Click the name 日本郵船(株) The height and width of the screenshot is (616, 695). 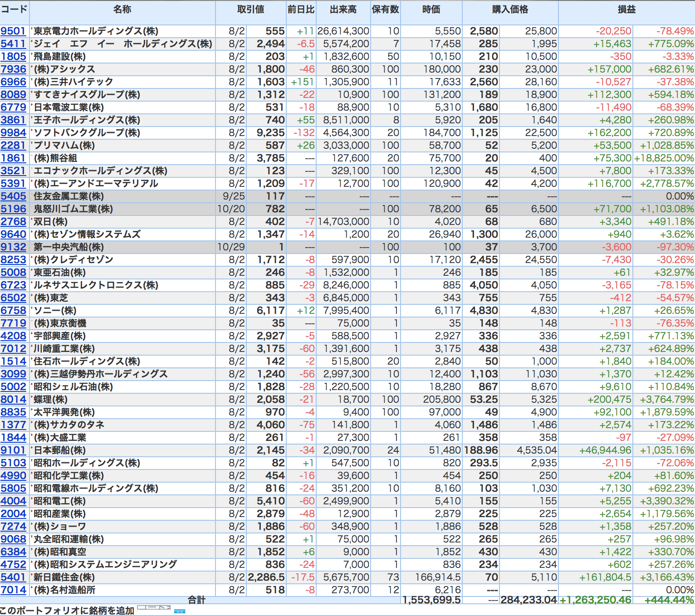59,450
